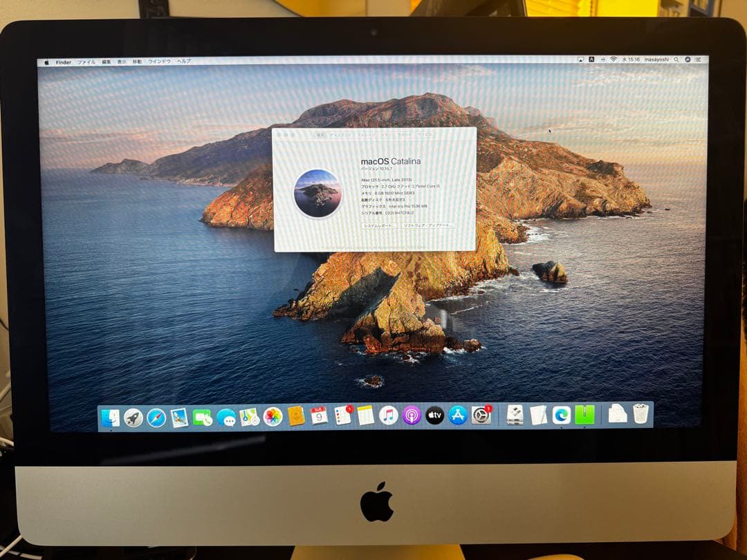The image size is (747, 560).
Task: Open System Preferences from the Dock
Action: pyautogui.click(x=479, y=416)
